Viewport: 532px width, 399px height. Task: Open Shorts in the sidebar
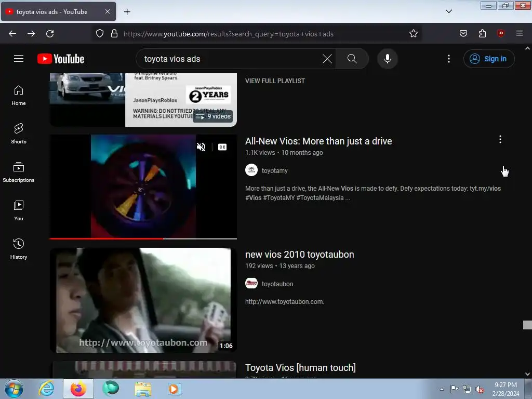pos(19,134)
